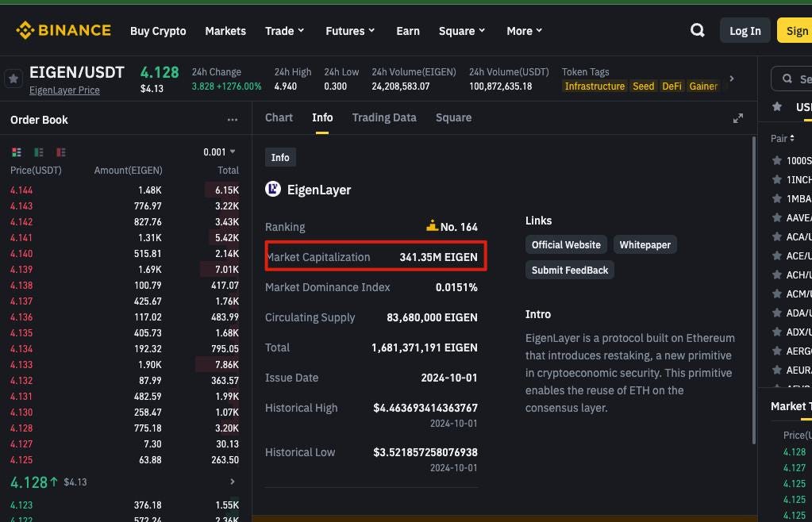Star the AERG pair row

[x=777, y=351]
